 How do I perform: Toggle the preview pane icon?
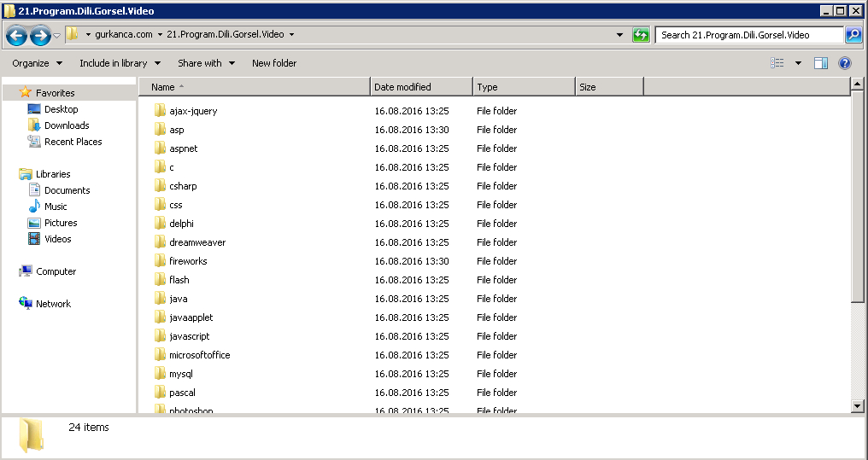pos(820,63)
